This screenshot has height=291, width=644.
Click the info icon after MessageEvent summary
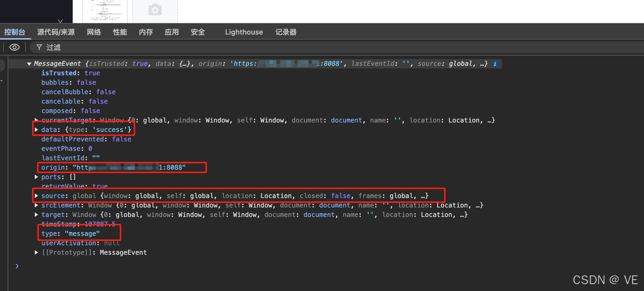[x=495, y=64]
